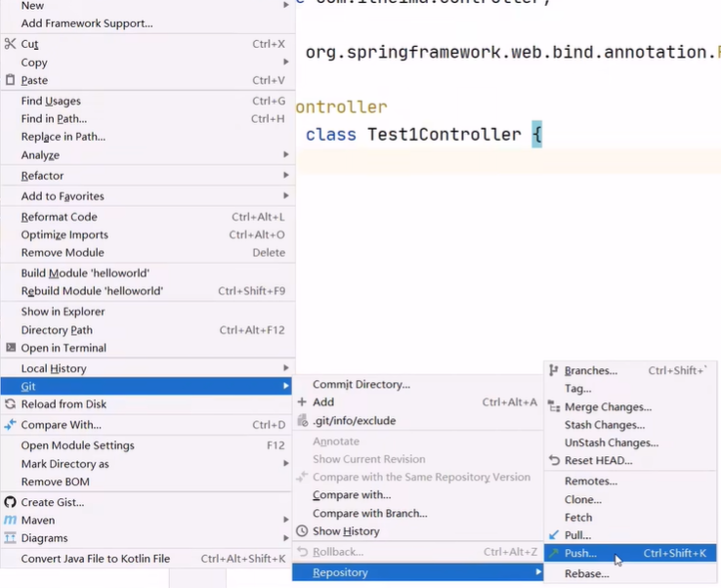Choose Replace in Path

(148, 137)
